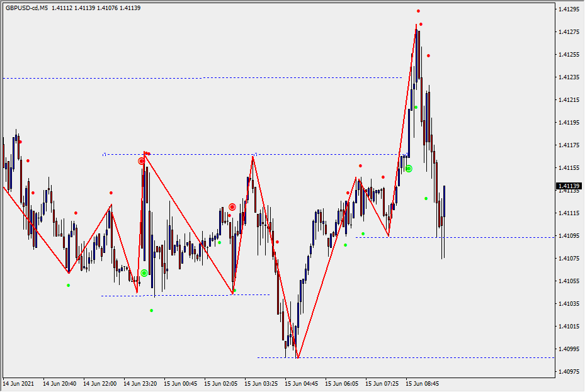Click the green ringed marker below 14 Jun 23:20 candles
The image size is (585, 392).
coord(144,273)
